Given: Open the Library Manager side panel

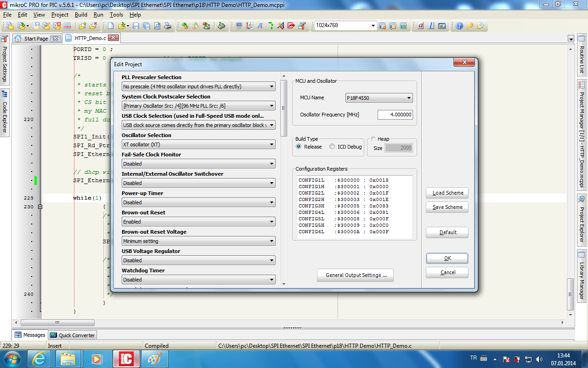Looking at the screenshot, I should point(582,275).
